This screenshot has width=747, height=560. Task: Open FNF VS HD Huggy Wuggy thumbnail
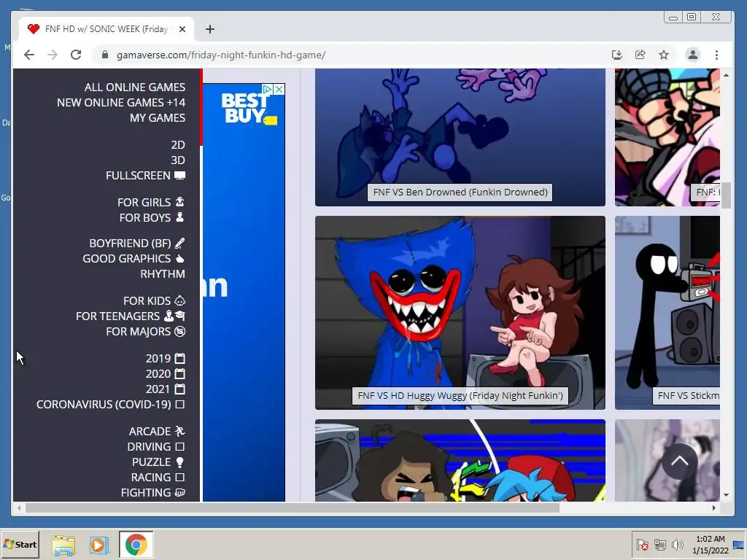[460, 312]
